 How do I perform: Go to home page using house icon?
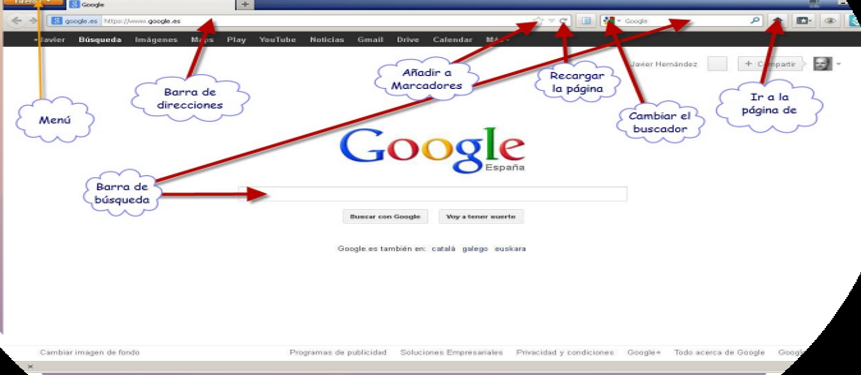(777, 21)
